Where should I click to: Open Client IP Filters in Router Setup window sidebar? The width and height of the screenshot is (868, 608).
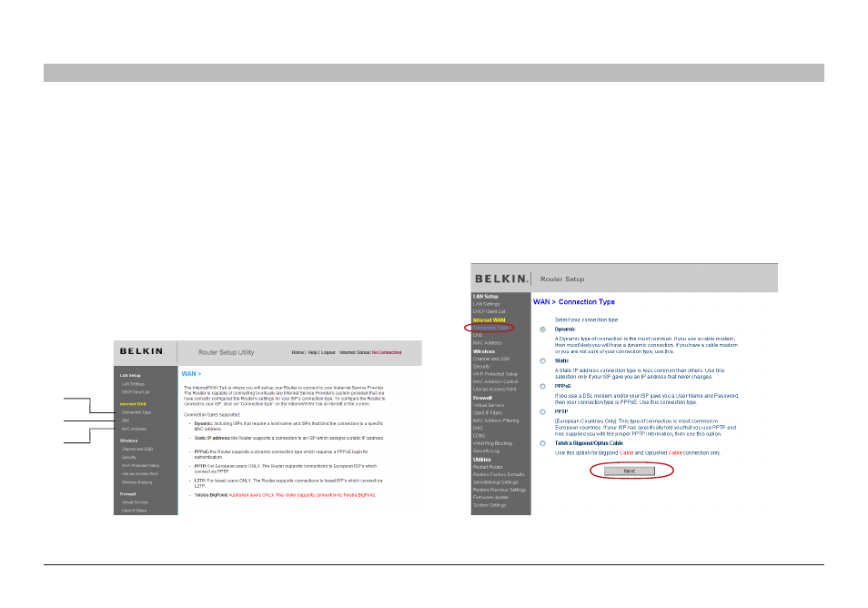coord(488,413)
